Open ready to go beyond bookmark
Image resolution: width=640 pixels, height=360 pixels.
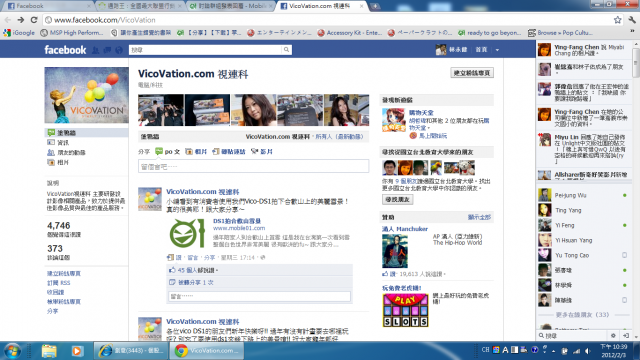[x=490, y=33]
